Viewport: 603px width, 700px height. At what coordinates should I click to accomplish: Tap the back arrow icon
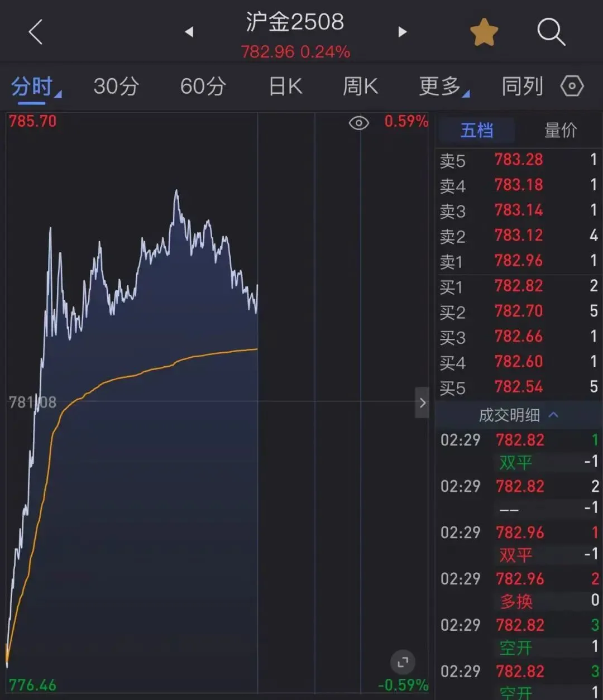(35, 32)
